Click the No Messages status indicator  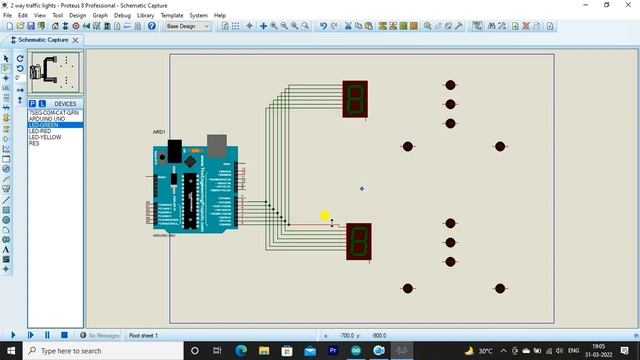100,336
